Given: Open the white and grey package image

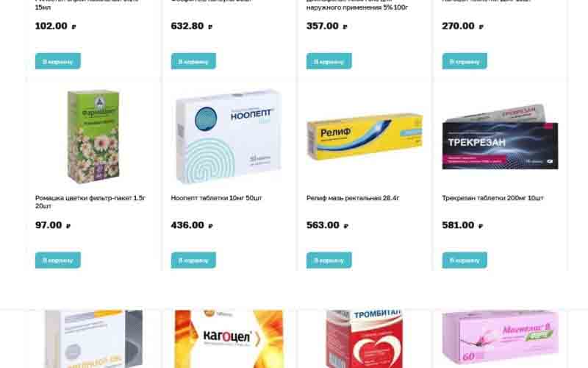Looking at the screenshot, I should point(93,339).
